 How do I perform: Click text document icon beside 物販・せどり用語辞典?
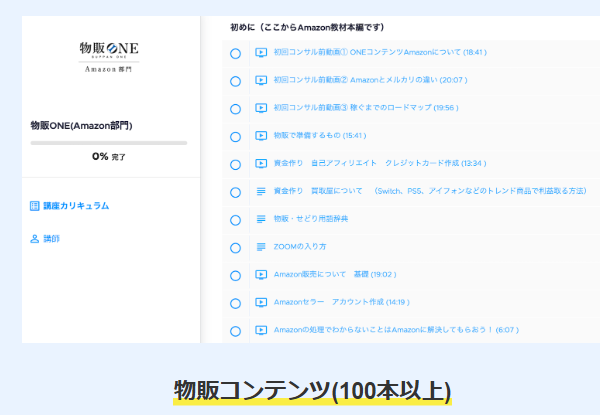tap(262, 219)
